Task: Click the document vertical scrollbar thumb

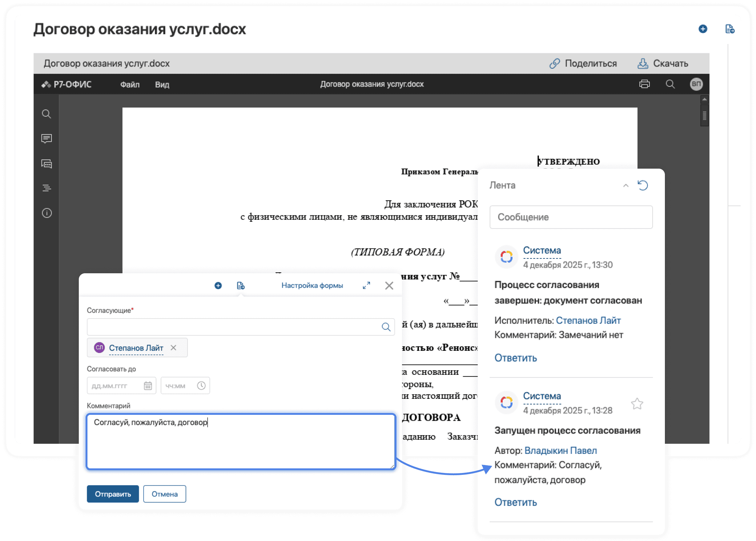Action: (704, 116)
